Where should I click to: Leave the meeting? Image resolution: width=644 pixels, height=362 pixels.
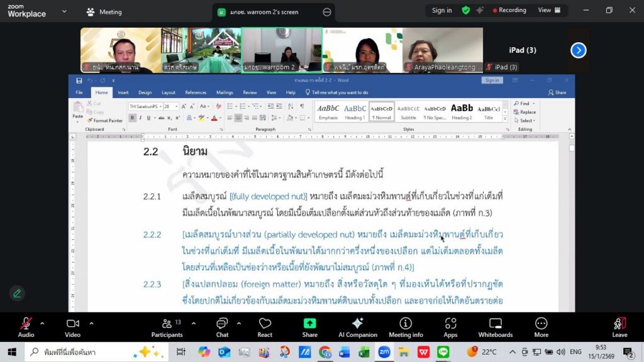[619, 327]
